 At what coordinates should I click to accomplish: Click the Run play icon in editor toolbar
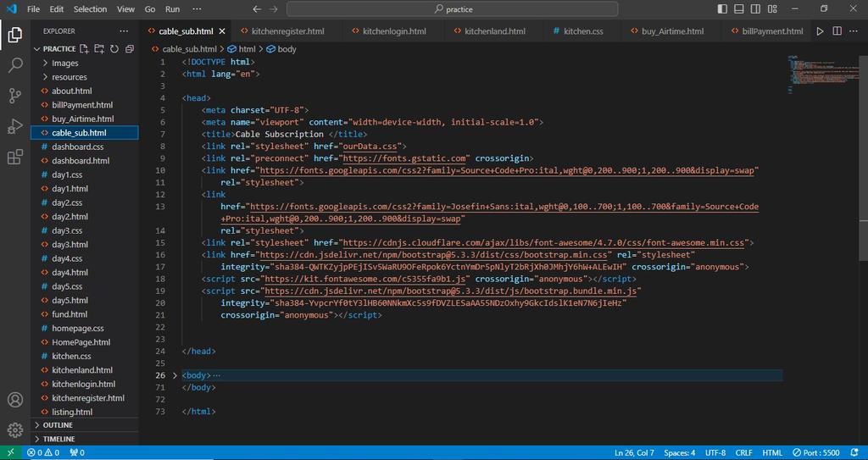(820, 31)
